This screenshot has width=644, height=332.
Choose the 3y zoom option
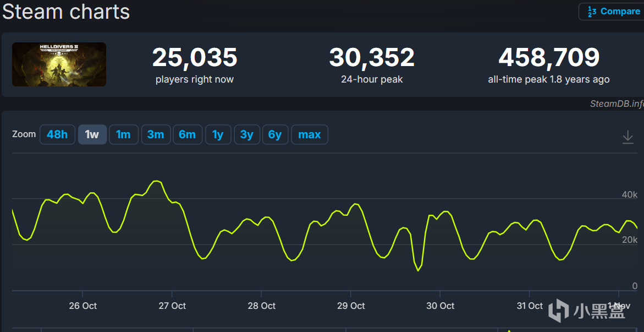click(x=247, y=134)
